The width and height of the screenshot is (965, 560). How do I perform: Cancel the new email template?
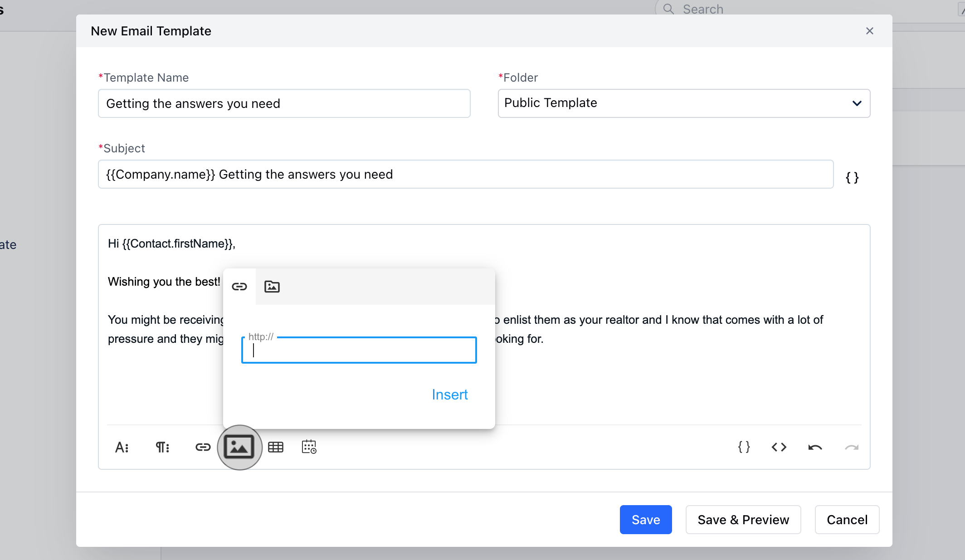(x=847, y=520)
